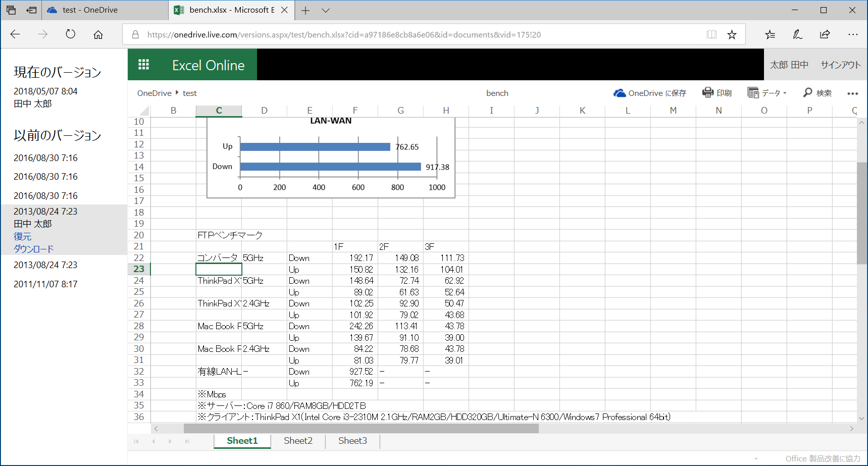Viewport: 868px width, 466px height.
Task: Select the 2011/11/07 8:17 version
Action: click(45, 284)
